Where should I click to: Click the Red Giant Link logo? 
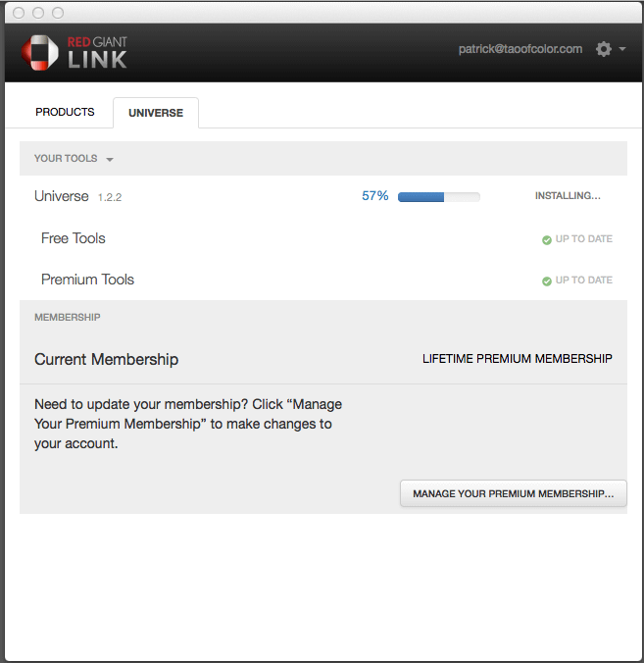(x=74, y=53)
